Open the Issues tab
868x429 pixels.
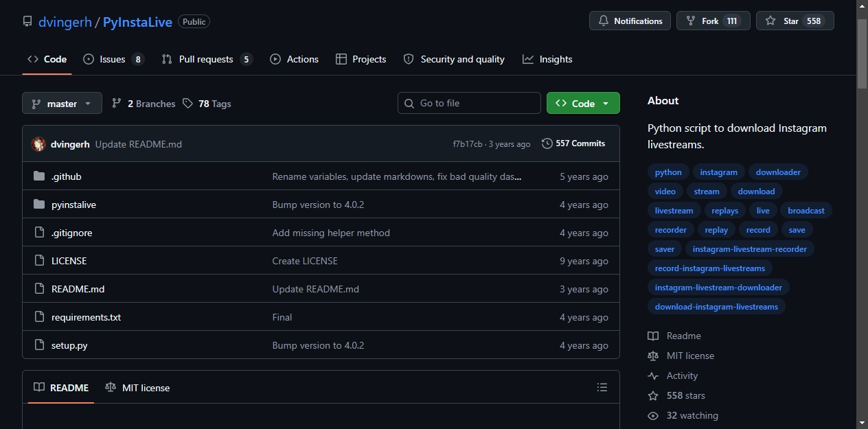[x=113, y=59]
